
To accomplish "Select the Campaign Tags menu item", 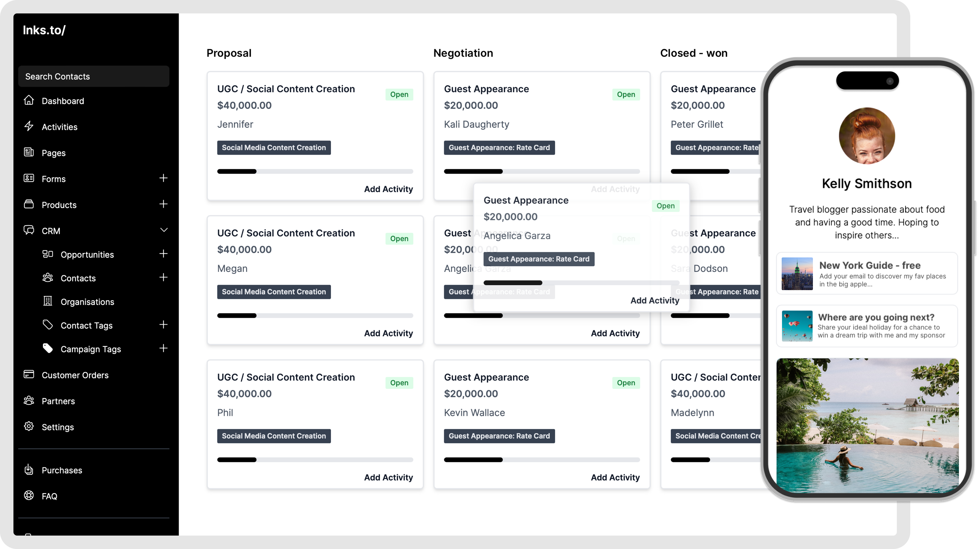I will (90, 349).
